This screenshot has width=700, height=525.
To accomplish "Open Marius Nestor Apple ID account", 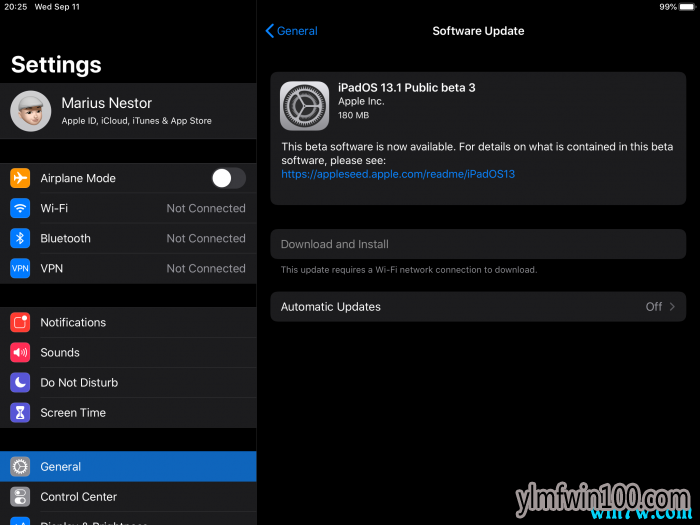I will pyautogui.click(x=128, y=111).
